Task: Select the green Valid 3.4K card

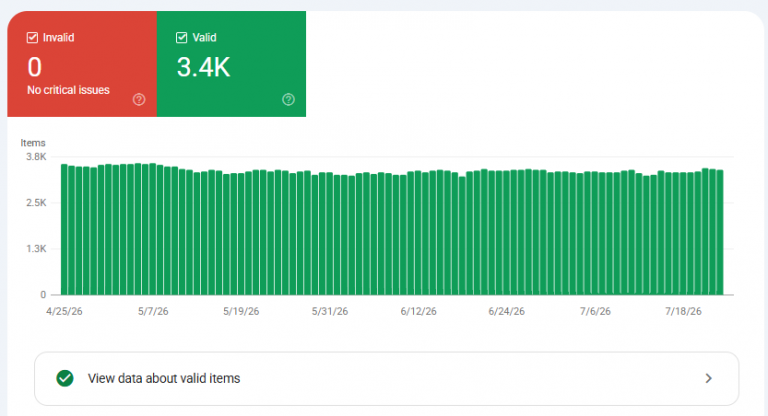Action: tap(231, 64)
